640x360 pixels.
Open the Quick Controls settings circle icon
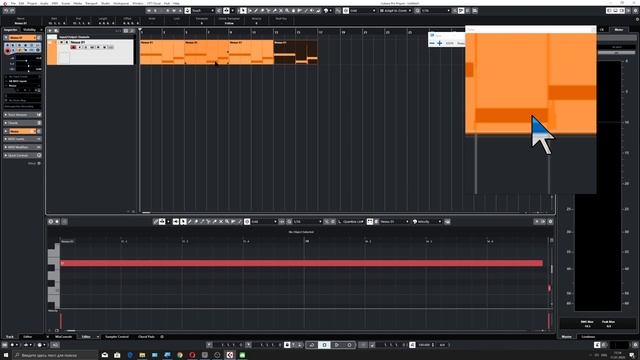point(39,156)
